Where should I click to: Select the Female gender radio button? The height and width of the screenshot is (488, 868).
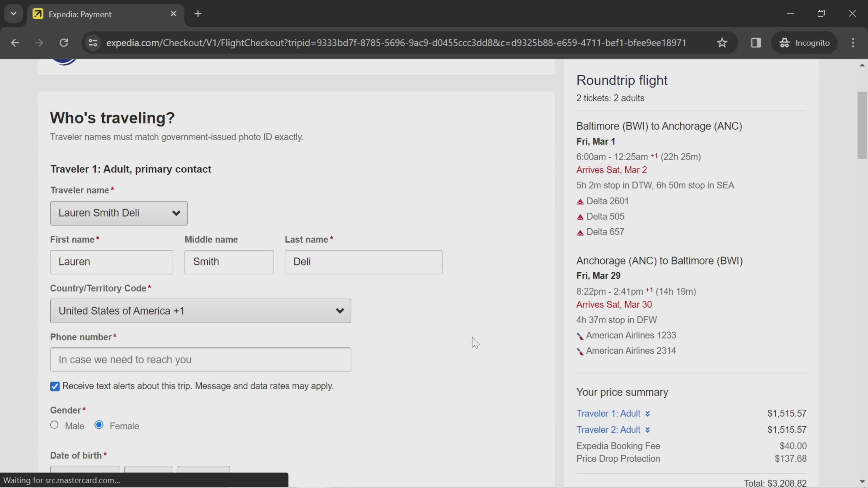tap(99, 425)
